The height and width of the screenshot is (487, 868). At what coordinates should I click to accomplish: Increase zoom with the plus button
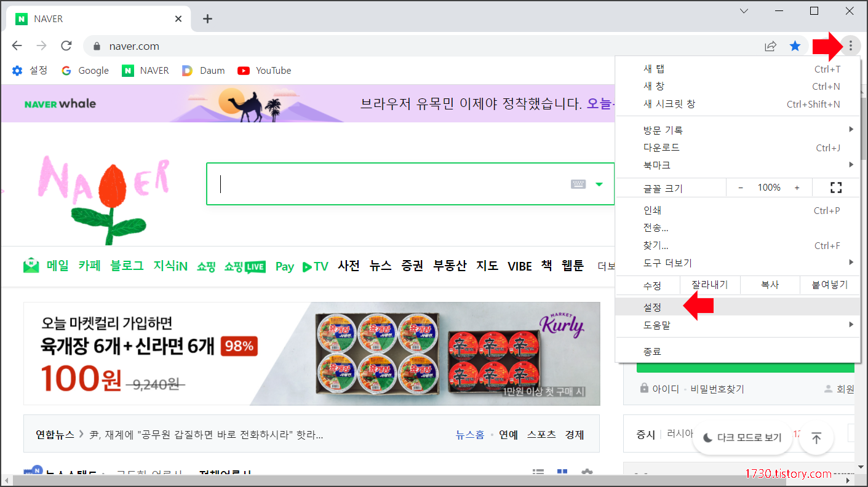797,188
